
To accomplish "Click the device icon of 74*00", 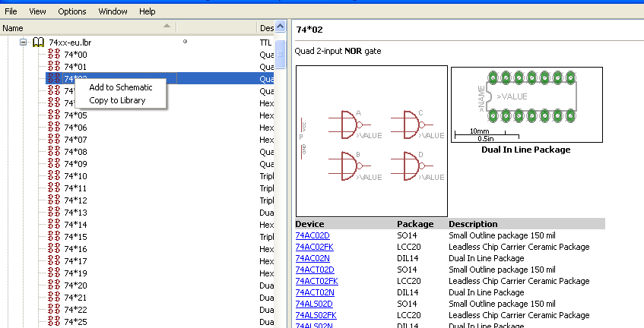I will pyautogui.click(x=54, y=54).
